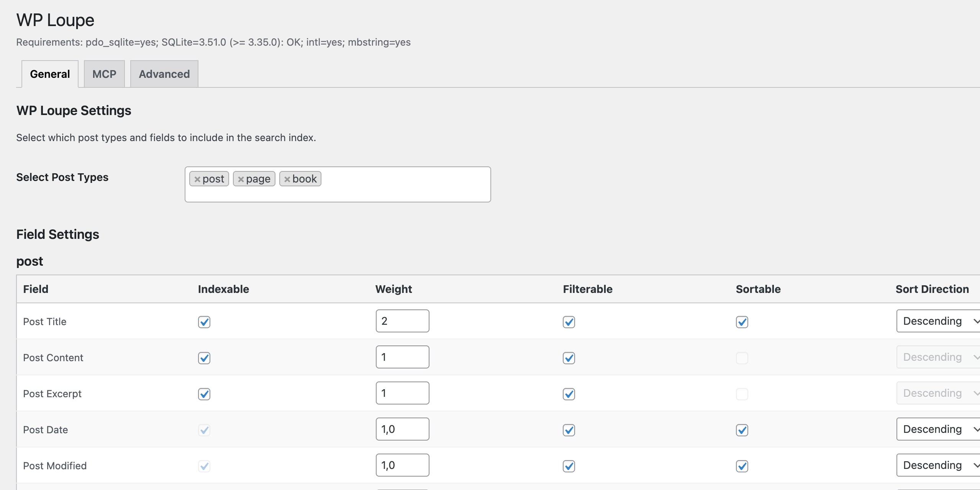Toggle Filterable for Post Modified
Viewport: 980px width, 490px height.
[569, 466]
